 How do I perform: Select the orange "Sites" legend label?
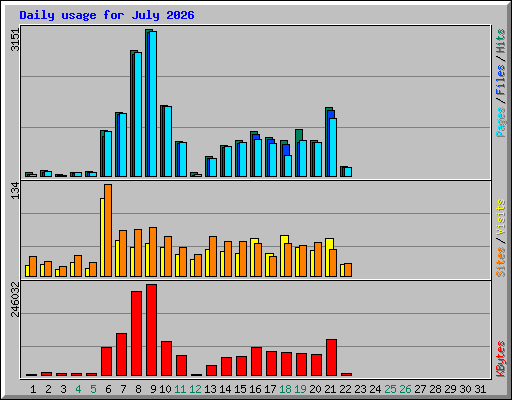pos(500,262)
